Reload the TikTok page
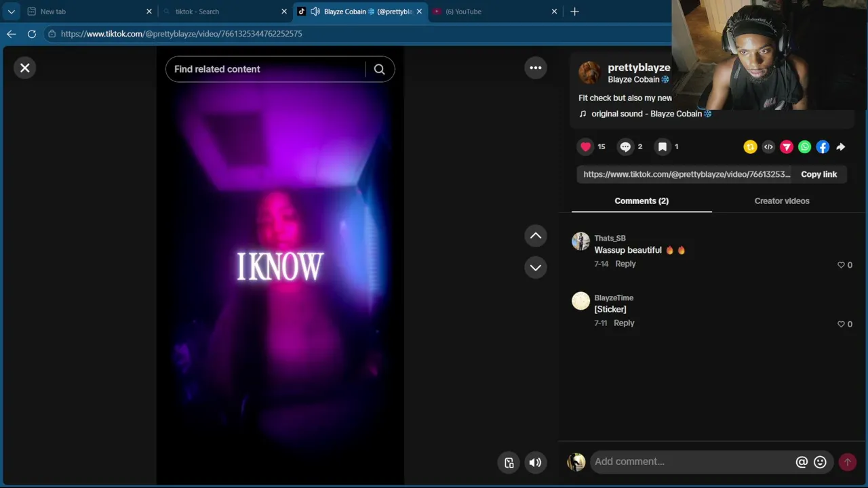The height and width of the screenshot is (488, 868). 32,34
